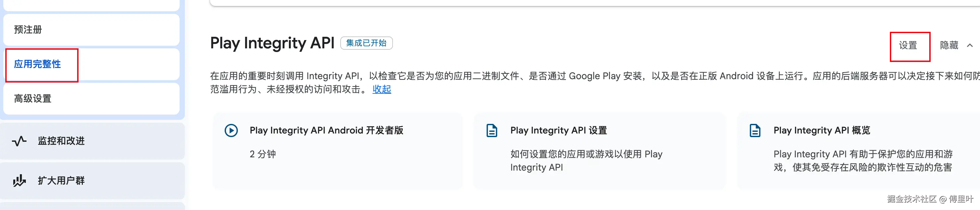Viewport: 980px width, 210px height.
Task: Click the 收起 link
Action: point(382,89)
